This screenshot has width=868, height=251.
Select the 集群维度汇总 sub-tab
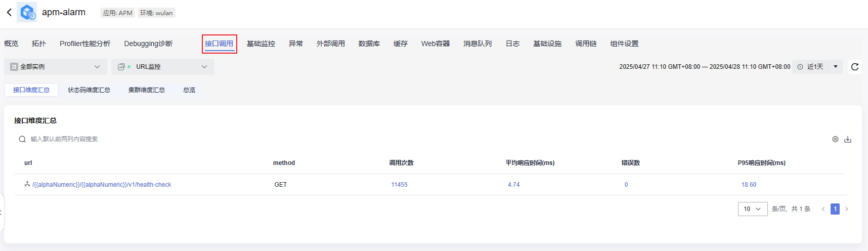pos(147,90)
